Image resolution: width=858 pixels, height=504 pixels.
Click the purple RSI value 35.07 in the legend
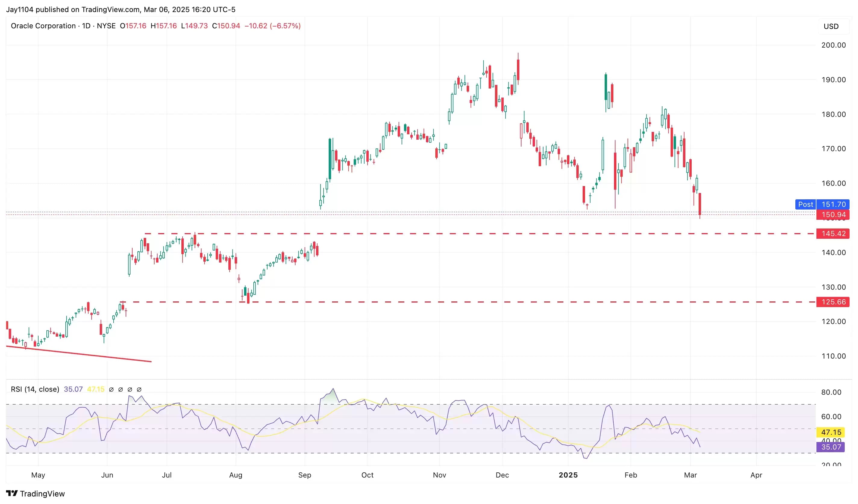tap(73, 389)
